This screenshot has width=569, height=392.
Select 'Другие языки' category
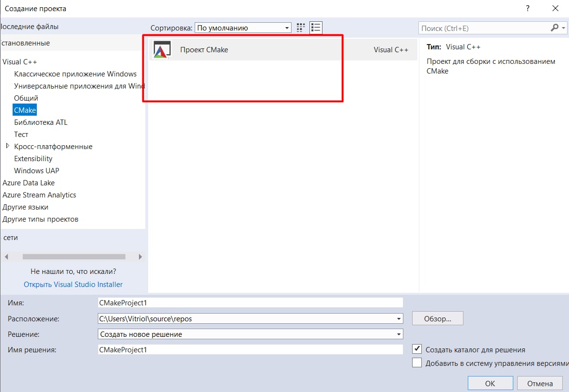click(25, 207)
